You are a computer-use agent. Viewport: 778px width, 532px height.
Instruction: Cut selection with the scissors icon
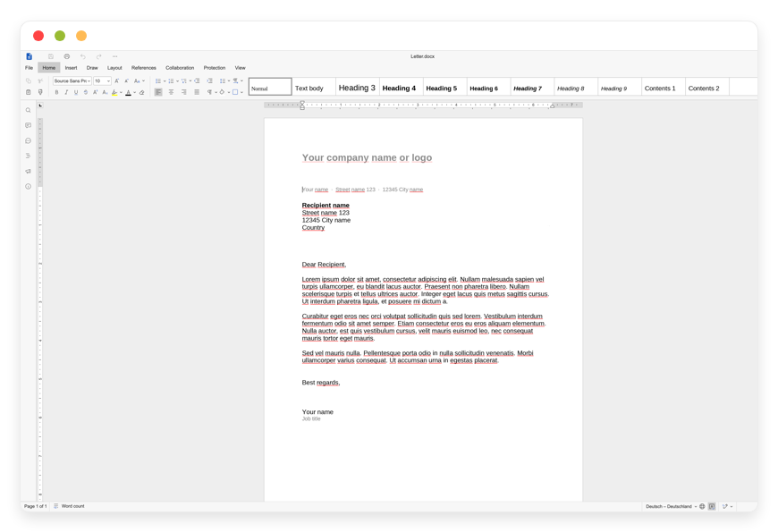point(40,80)
